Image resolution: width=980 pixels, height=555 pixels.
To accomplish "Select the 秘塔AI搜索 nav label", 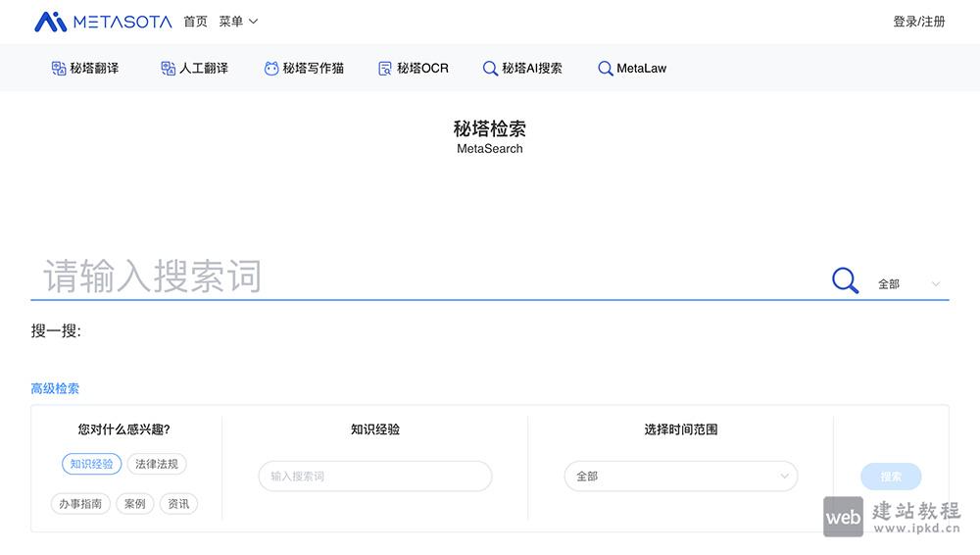I will pos(532,69).
